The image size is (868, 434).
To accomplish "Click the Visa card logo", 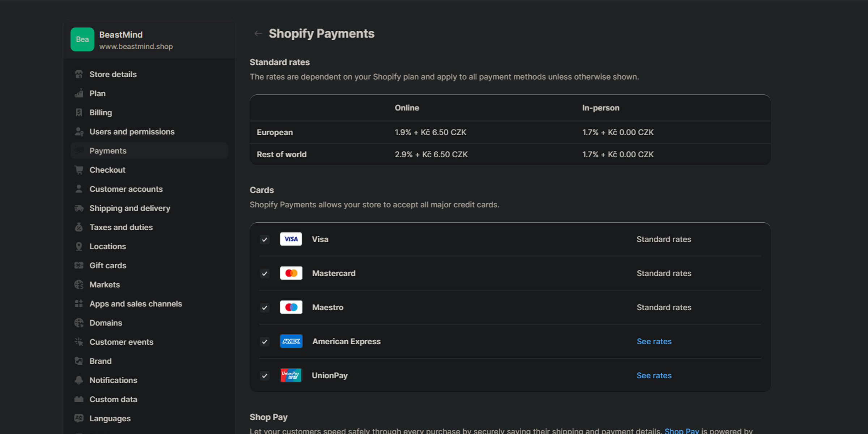I will 291,239.
